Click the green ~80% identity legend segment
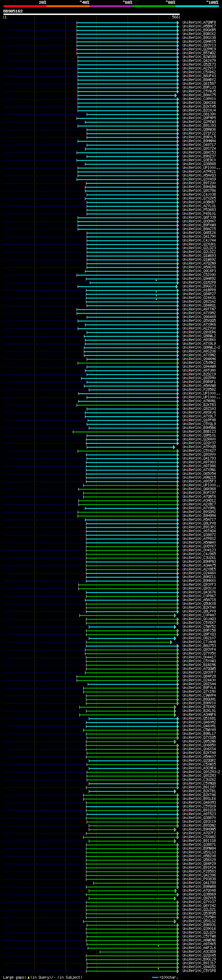 click(x=154, y=6)
